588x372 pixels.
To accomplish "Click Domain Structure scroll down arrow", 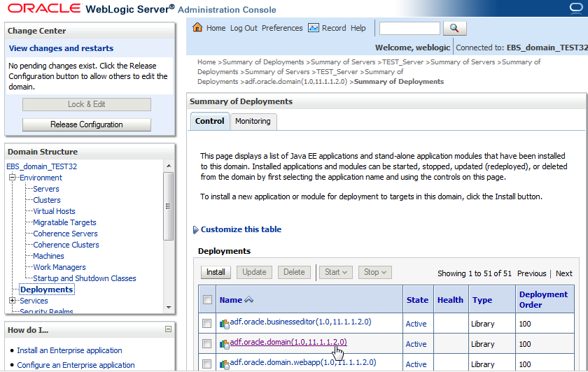I will [x=169, y=308].
